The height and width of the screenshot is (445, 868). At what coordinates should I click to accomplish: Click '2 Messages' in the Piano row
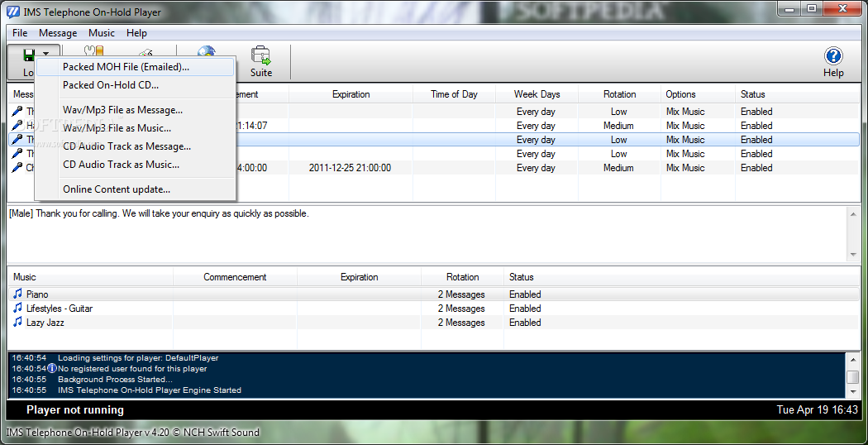coord(461,294)
